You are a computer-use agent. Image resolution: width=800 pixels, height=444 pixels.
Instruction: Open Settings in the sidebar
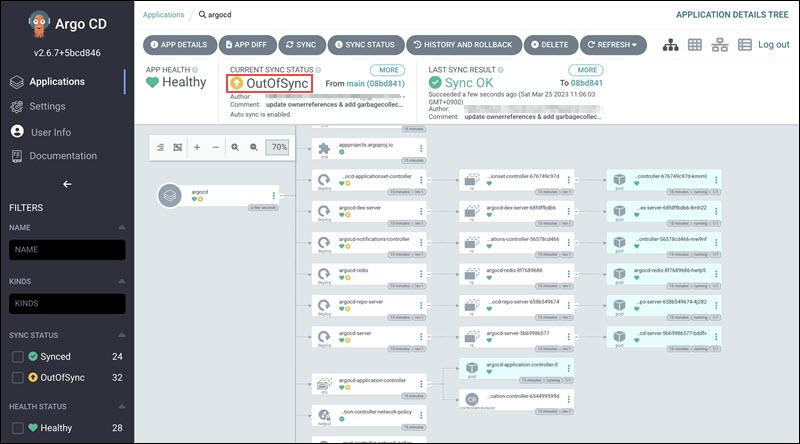coord(38,106)
